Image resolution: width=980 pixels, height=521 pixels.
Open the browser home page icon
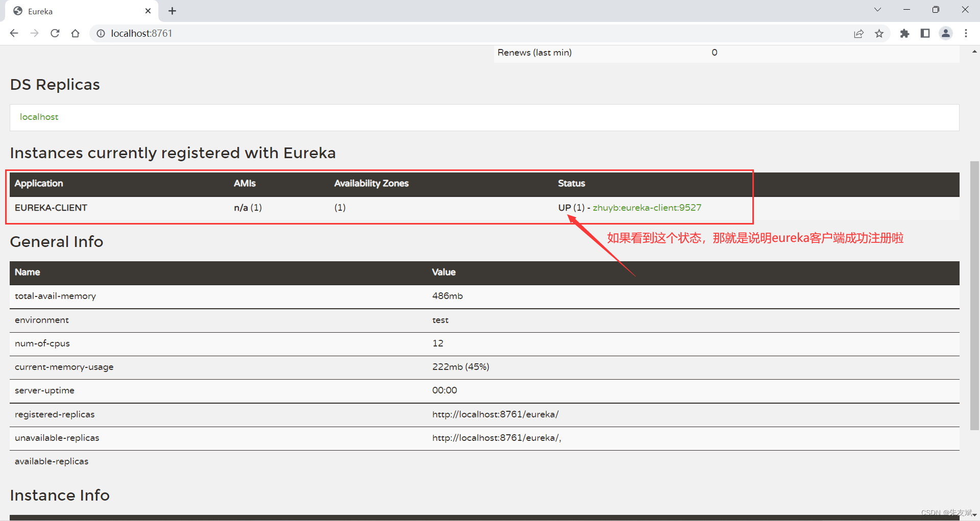76,33
